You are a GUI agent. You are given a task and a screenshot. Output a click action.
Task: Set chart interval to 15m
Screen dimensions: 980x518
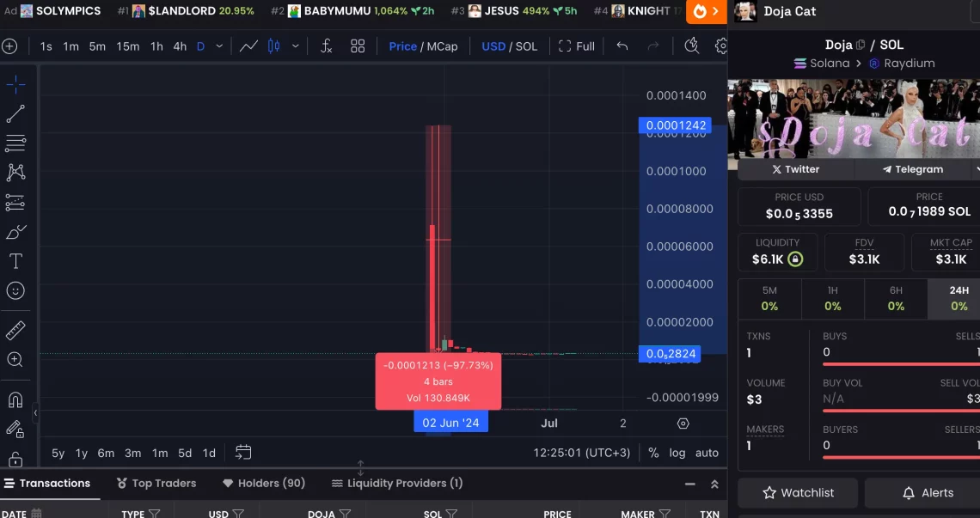click(x=127, y=46)
